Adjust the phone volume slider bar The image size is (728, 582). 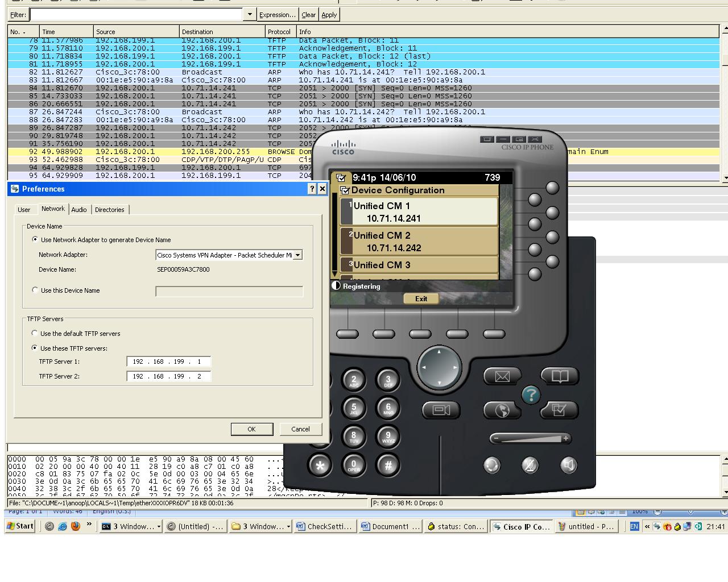(x=530, y=438)
